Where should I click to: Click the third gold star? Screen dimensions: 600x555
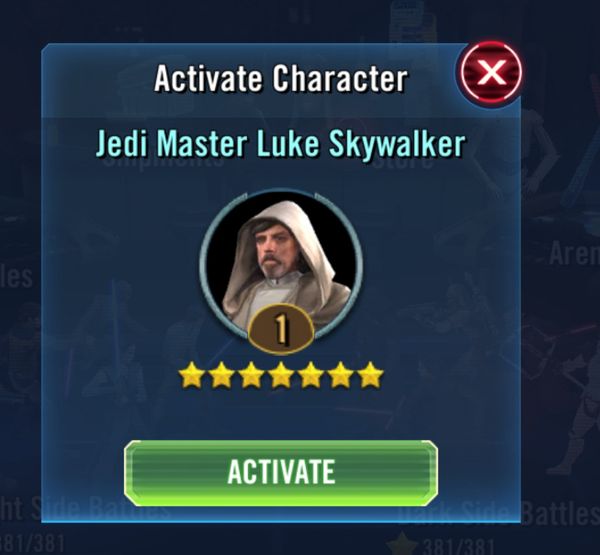(251, 375)
